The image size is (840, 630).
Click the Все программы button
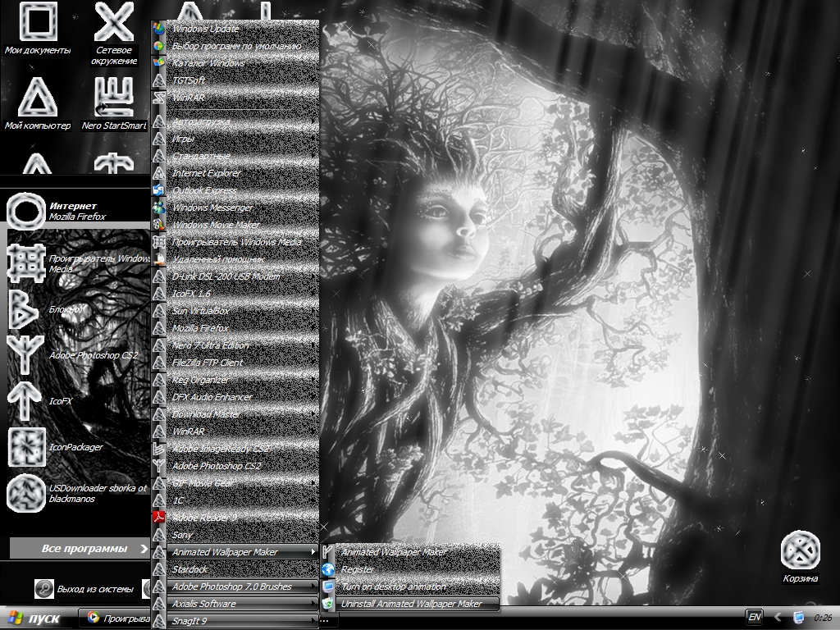(80, 549)
